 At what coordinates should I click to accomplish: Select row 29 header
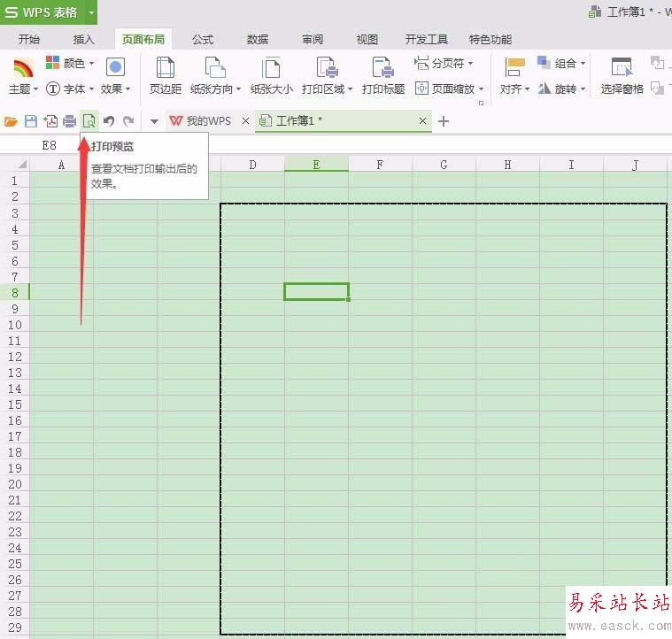point(14,627)
